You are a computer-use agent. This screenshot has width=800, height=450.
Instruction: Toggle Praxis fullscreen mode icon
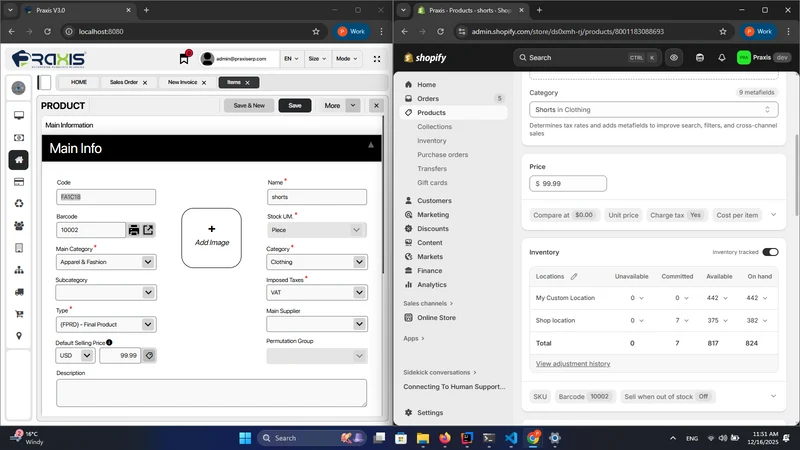point(377,59)
